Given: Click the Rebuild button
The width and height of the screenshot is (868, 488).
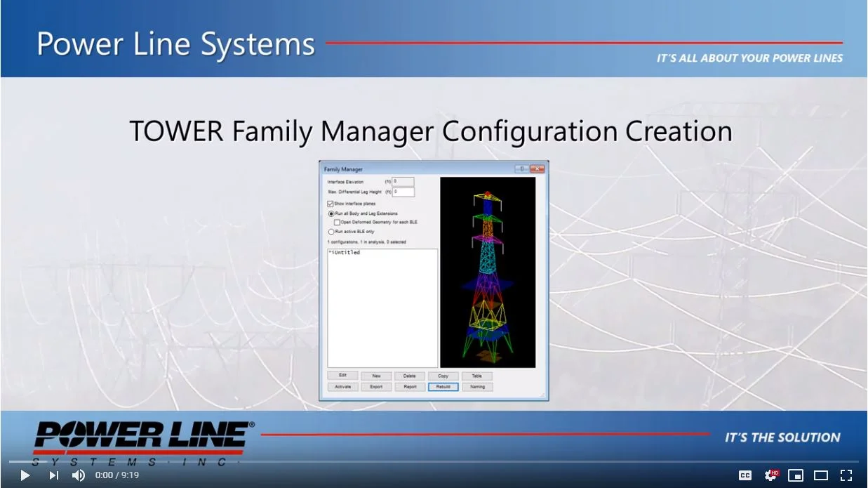Looking at the screenshot, I should (443, 387).
